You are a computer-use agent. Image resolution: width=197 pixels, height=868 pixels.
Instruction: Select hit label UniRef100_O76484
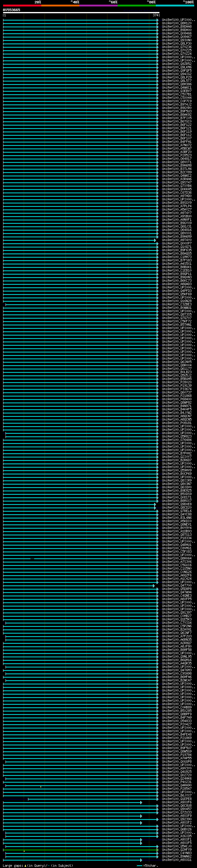click(x=177, y=440)
